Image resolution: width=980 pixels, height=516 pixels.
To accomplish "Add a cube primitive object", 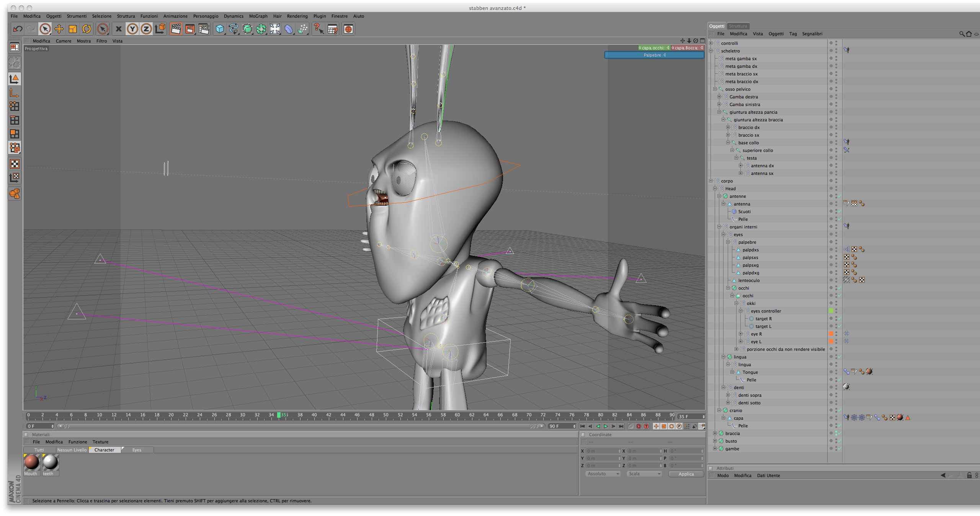I will point(220,29).
